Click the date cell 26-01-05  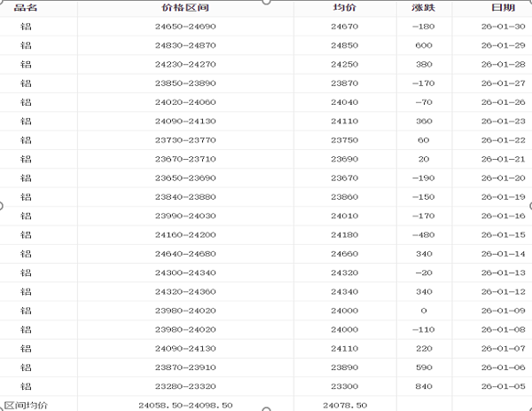[x=503, y=386]
